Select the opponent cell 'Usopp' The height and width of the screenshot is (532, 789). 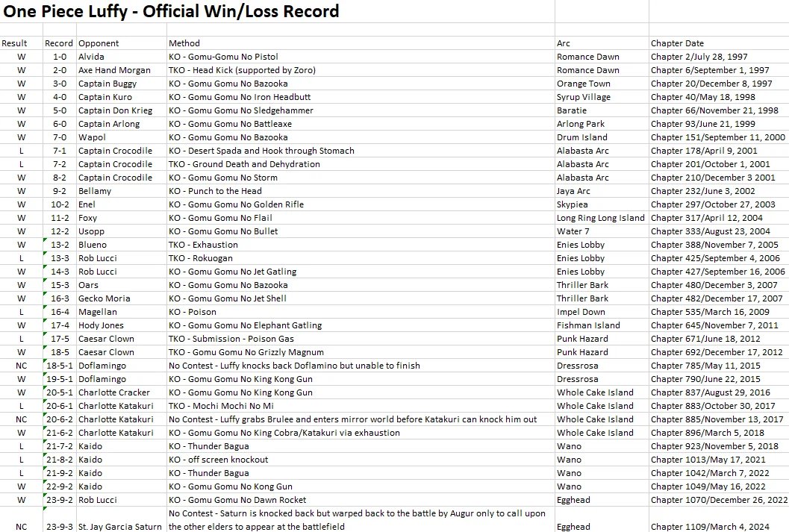(122, 231)
